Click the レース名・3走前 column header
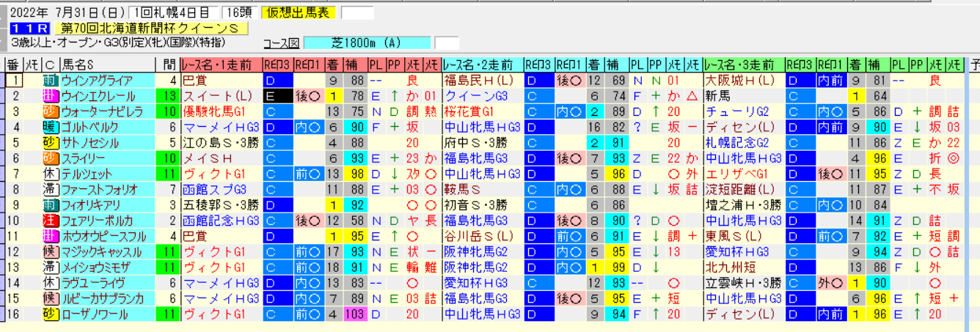Viewport: 980px width, 332px height. [743, 65]
